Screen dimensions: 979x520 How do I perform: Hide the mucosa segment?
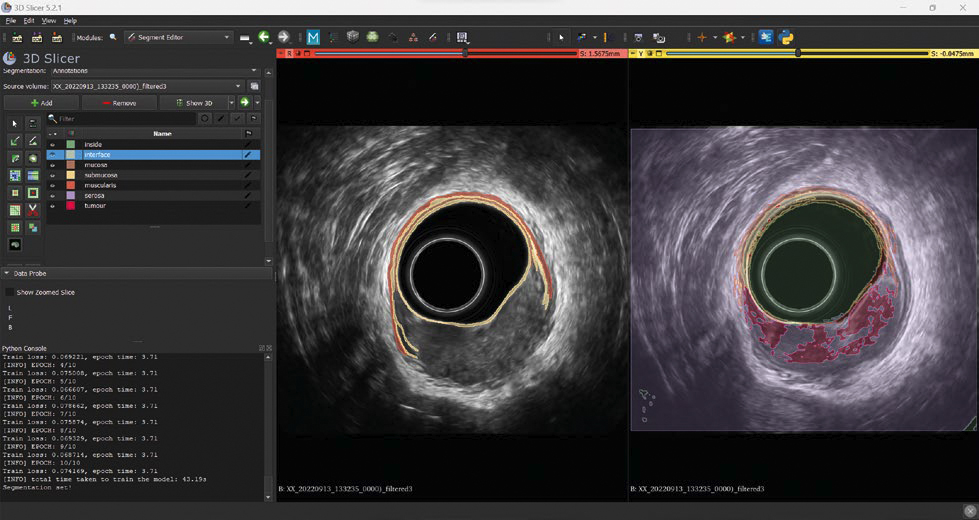pyautogui.click(x=52, y=165)
